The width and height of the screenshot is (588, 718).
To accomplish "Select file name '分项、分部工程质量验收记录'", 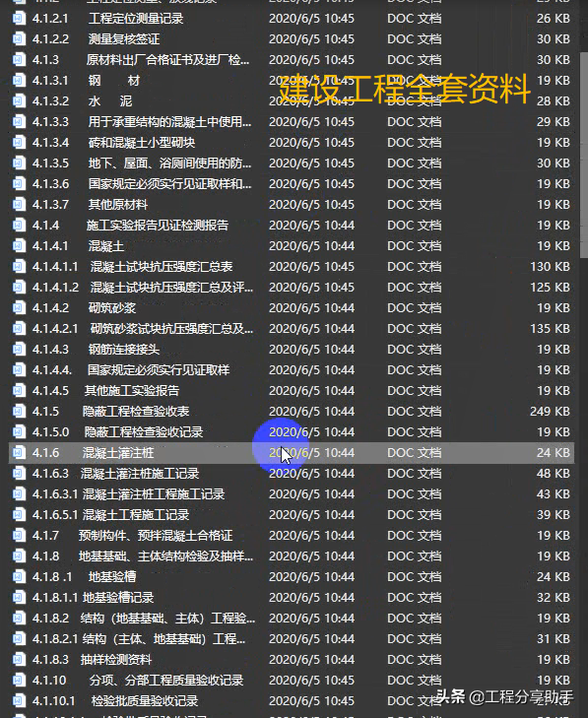I will [x=166, y=680].
